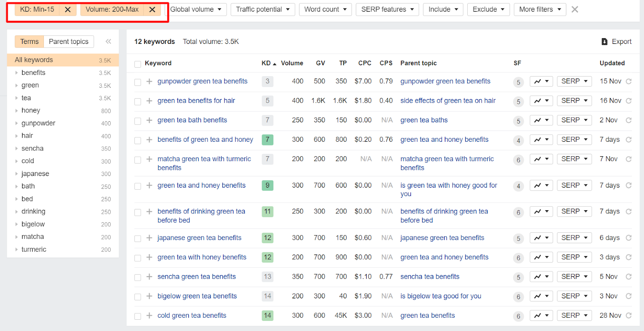Remove the KD: Min-15 filter

68,10
